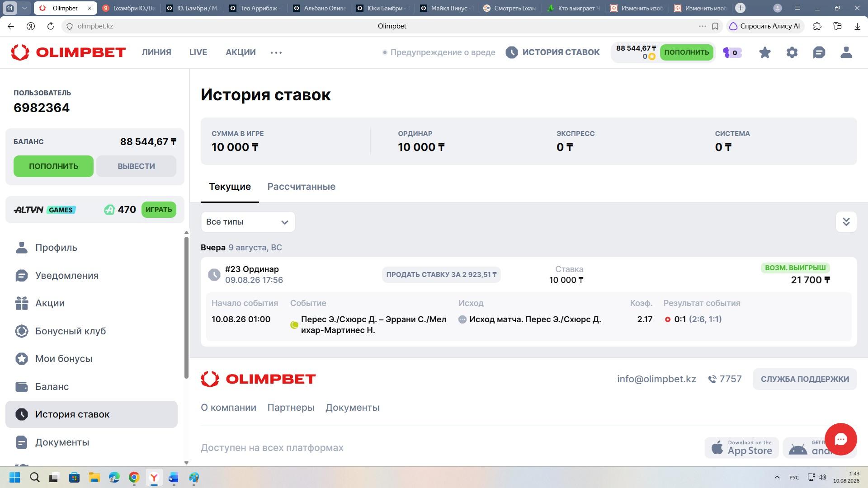Screen dimensions: 868x488
Task: Click the App Store download badge
Action: (741, 448)
